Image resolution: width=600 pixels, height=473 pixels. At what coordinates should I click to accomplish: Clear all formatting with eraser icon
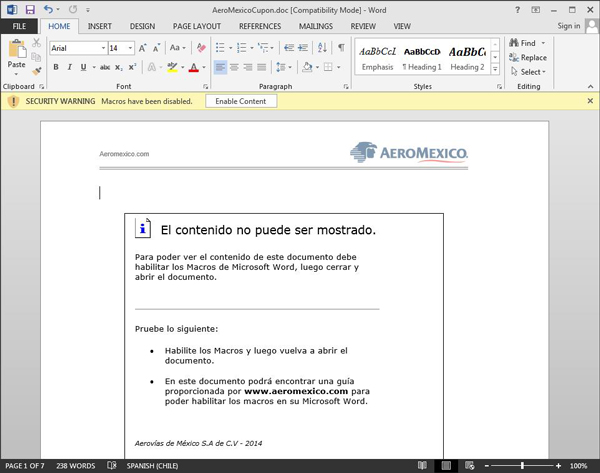click(x=201, y=48)
